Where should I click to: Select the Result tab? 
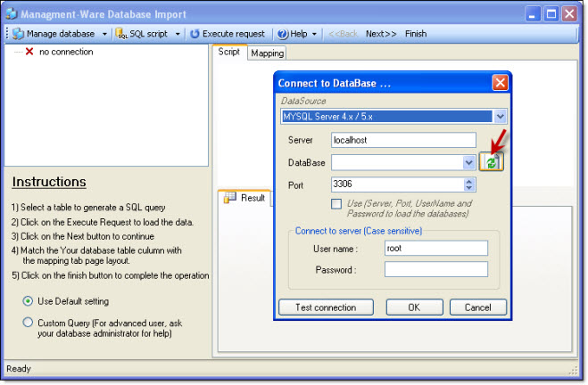[x=244, y=198]
